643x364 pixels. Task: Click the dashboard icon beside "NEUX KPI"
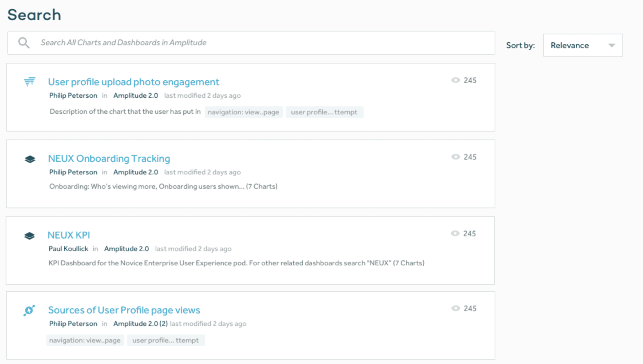click(x=30, y=235)
